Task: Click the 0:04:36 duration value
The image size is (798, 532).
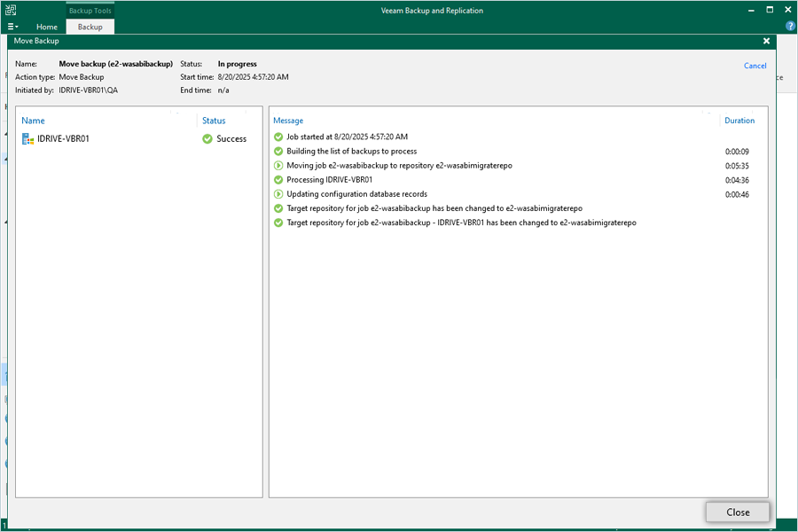Action: point(737,180)
